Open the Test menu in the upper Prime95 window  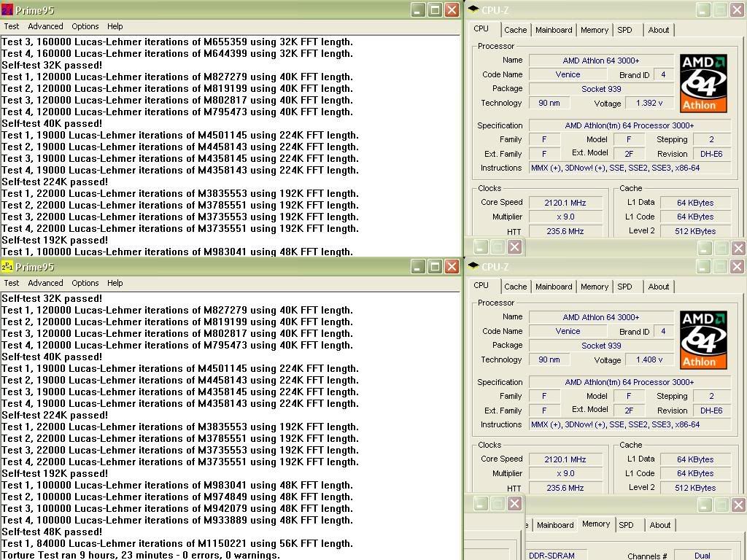coord(12,26)
